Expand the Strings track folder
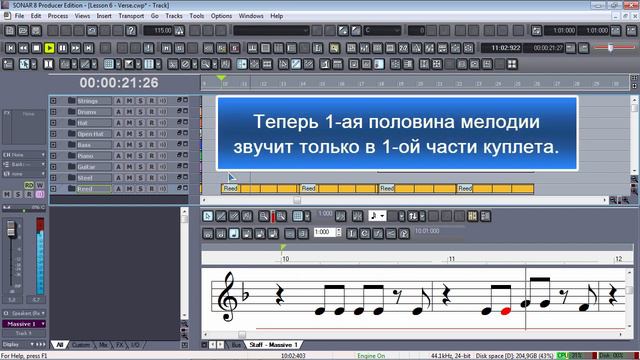640x360 pixels. (x=53, y=100)
